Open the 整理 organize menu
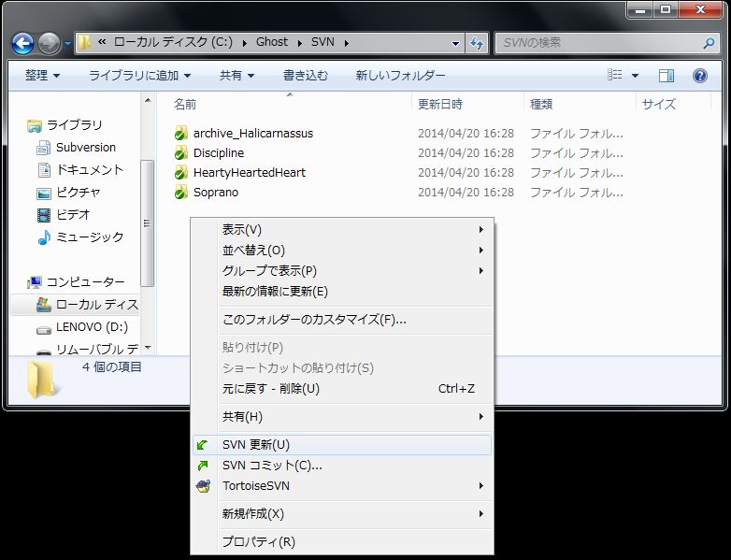This screenshot has width=731, height=560. pos(42,76)
